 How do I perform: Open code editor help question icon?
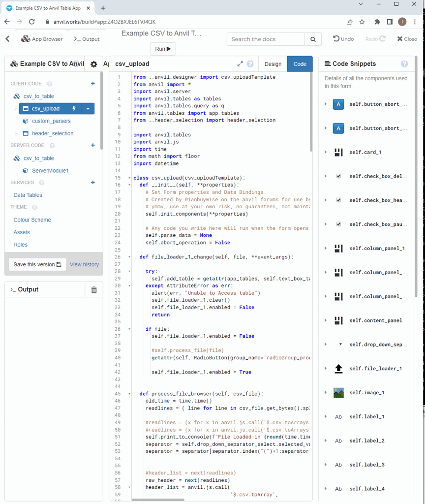[250, 64]
